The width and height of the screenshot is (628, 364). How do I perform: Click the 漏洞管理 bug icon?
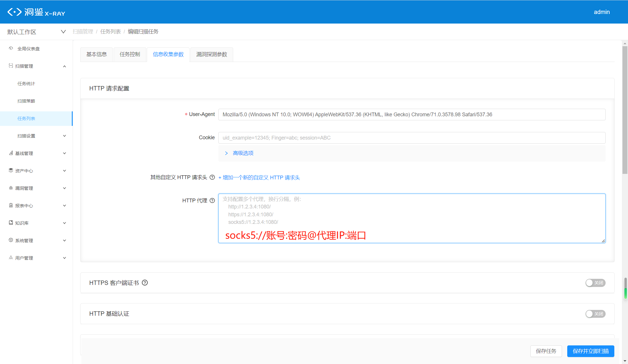[x=11, y=188]
